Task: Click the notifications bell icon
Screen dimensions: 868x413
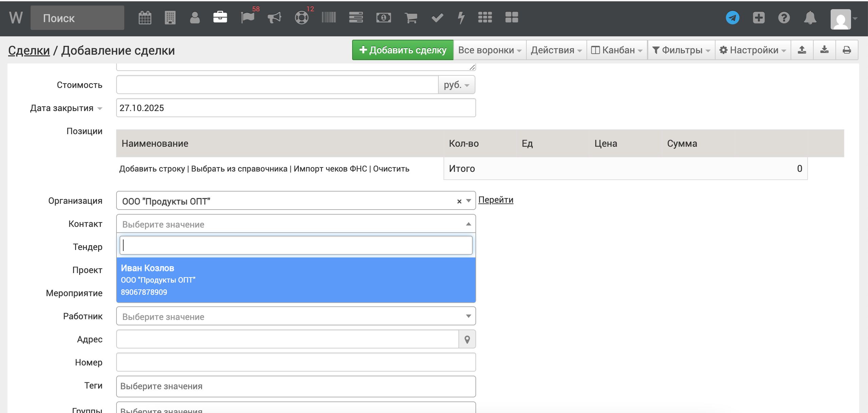Action: 810,18
